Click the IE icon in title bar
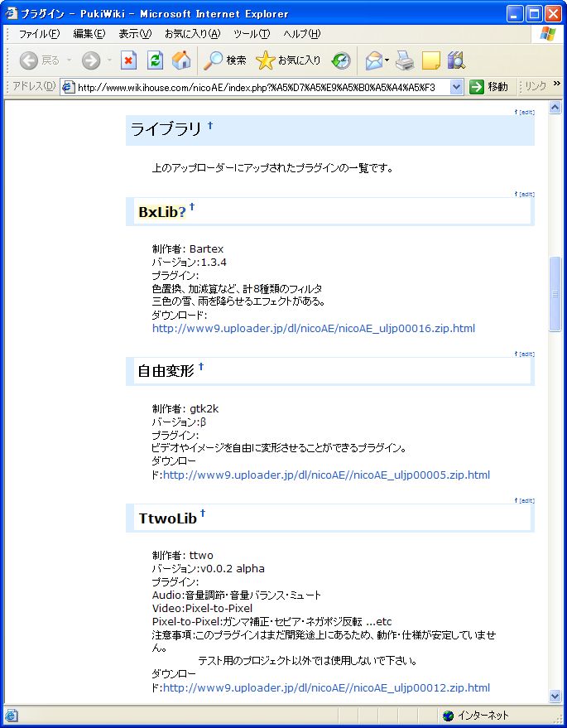Viewport: 567px width, 728px height. point(11,13)
